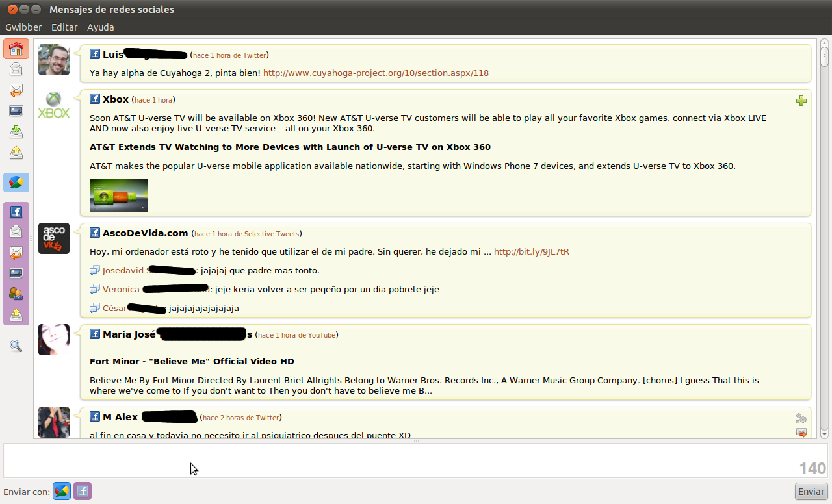Screen dimensions: 832x504
Task: Open the Editar menu
Action: (64, 27)
